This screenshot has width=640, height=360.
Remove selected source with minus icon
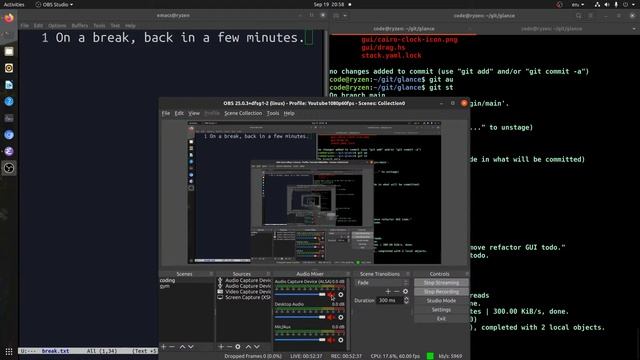tap(229, 347)
